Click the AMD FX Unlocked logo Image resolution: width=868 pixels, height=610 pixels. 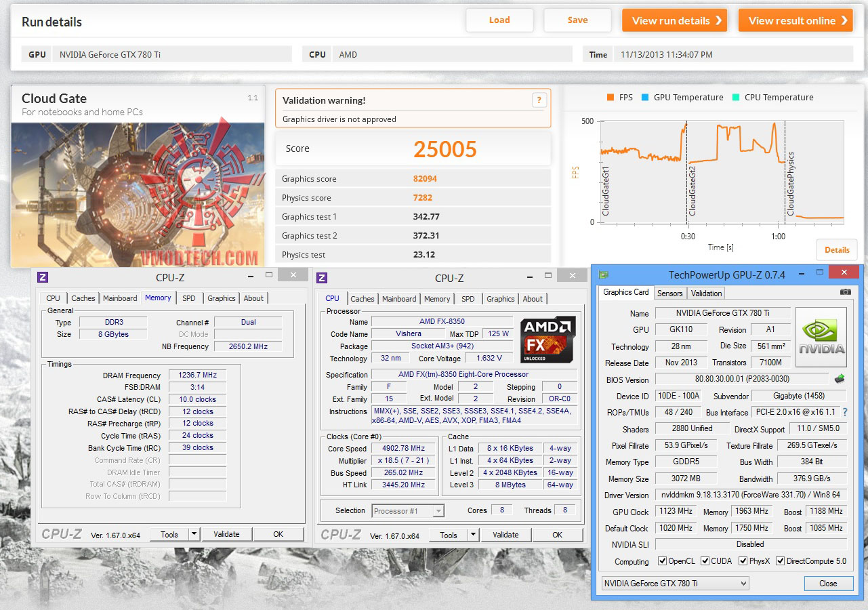click(x=547, y=339)
